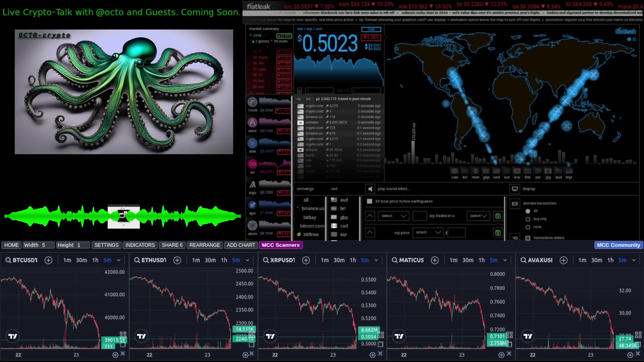Click REARRANGE in the toolbar
The image size is (644, 362).
[x=205, y=245]
